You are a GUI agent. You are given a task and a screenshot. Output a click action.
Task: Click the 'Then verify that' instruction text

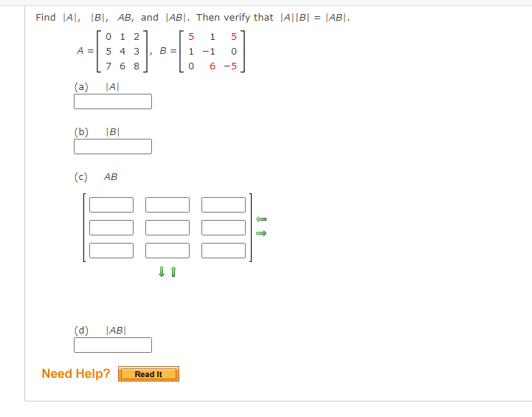coord(235,17)
